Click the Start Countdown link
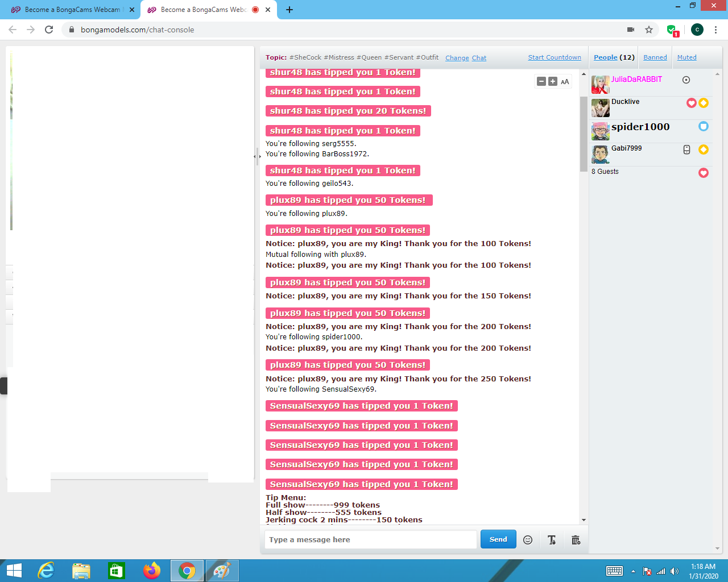728x582 pixels. click(x=555, y=57)
